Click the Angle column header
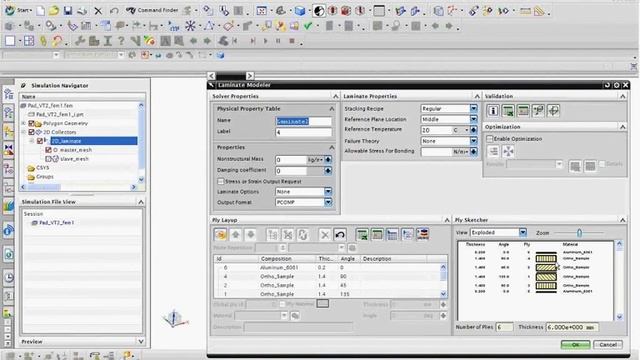640x360 pixels. coord(349,259)
